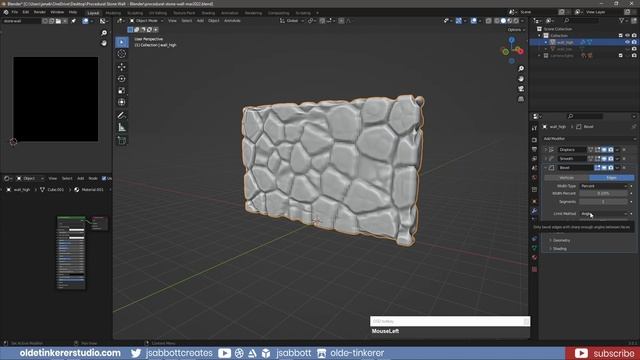Open the Modifier properties wrench tab
The height and width of the screenshot is (360, 640).
tap(534, 211)
